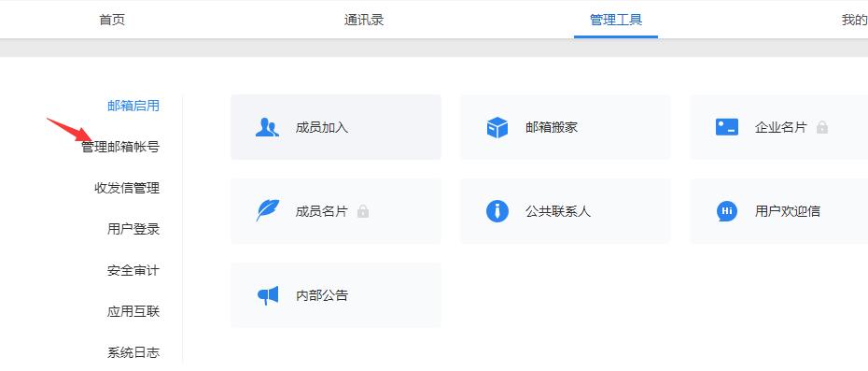868x371 pixels.
Task: Switch to the 通讯录 tab
Action: [x=364, y=20]
